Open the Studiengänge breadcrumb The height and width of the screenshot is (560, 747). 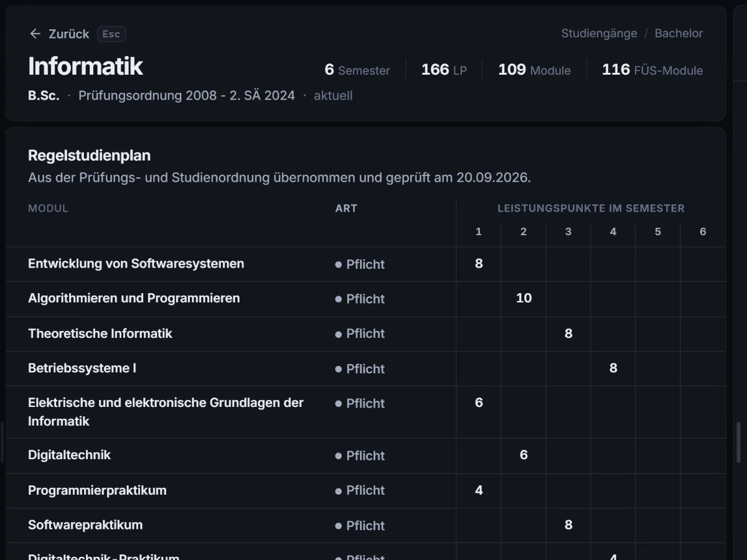(x=599, y=34)
